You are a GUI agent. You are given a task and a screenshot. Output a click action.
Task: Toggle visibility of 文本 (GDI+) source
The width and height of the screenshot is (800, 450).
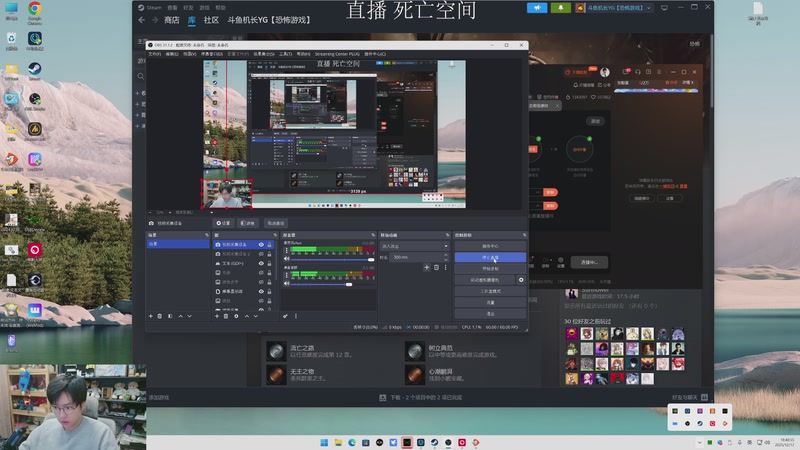pos(261,263)
